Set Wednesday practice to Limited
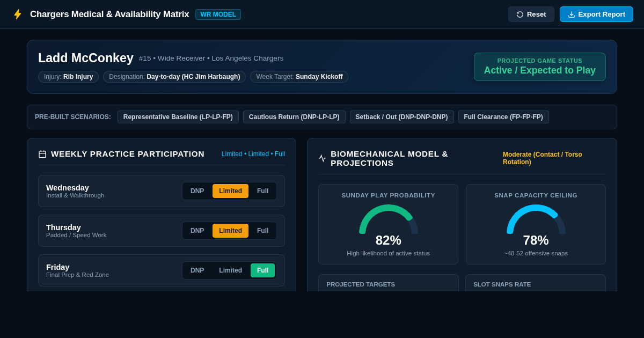 (230, 191)
